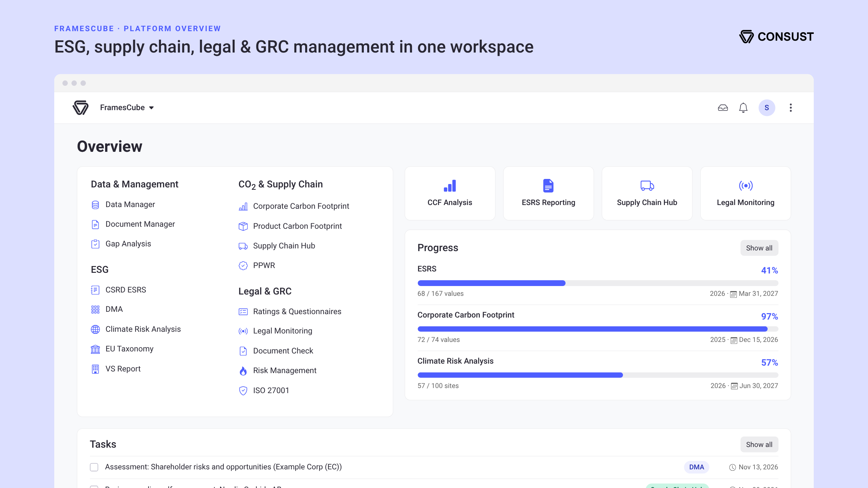This screenshot has height=488, width=868.
Task: Click the "68 / 167 values" text
Action: 440,294
